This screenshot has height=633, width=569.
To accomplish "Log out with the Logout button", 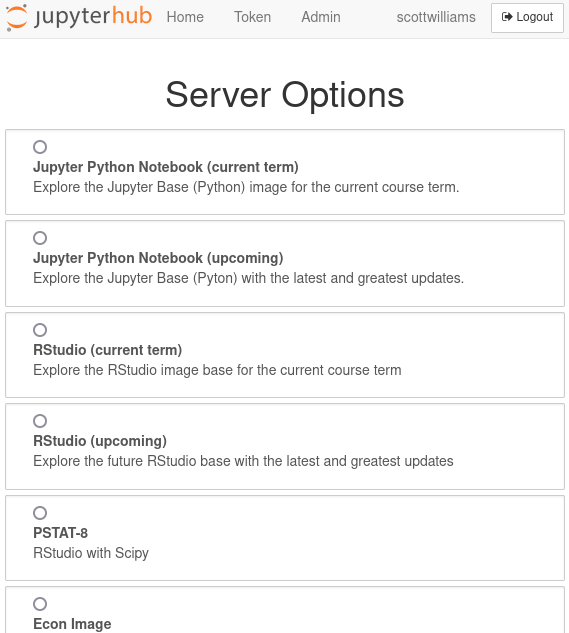I will pyautogui.click(x=527, y=17).
